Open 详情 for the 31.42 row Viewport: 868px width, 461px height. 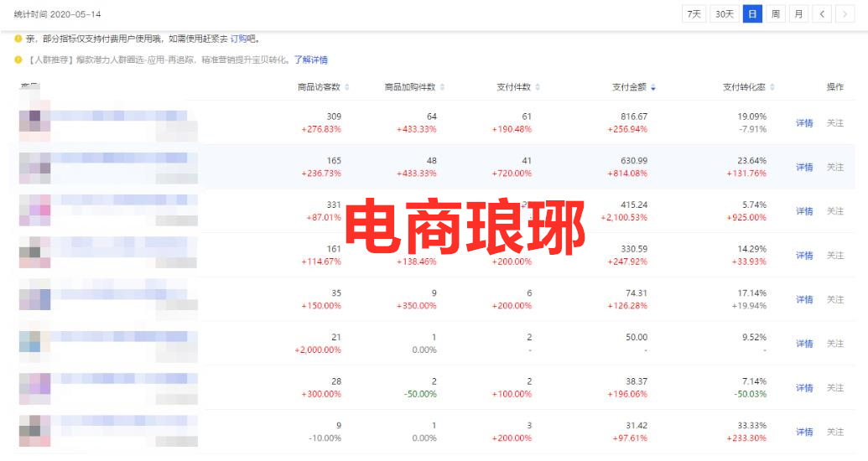click(x=804, y=433)
